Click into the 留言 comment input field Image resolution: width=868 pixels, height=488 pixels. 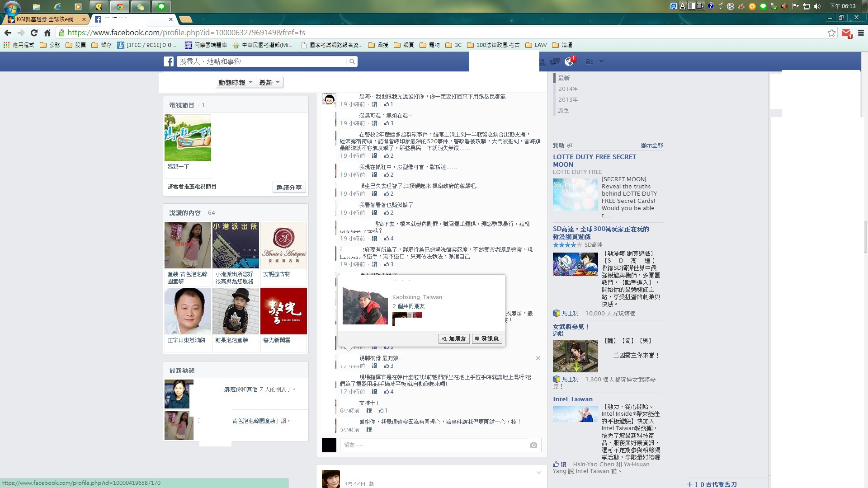(434, 445)
